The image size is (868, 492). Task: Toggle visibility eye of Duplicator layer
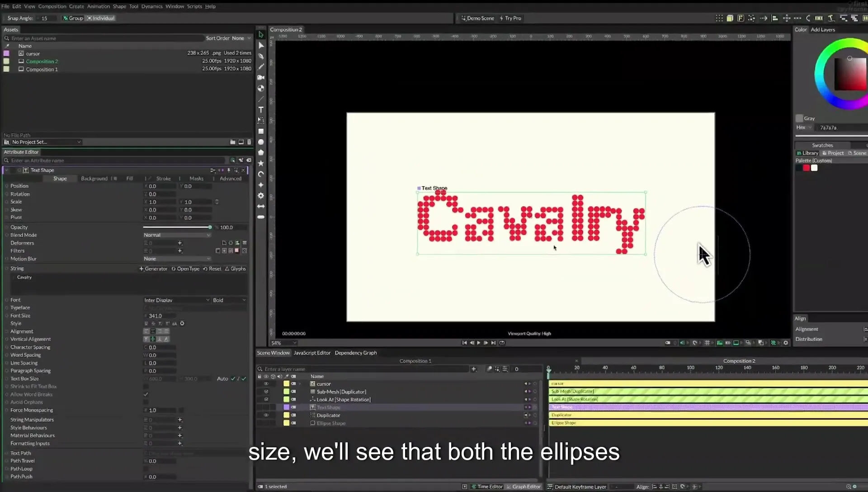[x=266, y=415]
